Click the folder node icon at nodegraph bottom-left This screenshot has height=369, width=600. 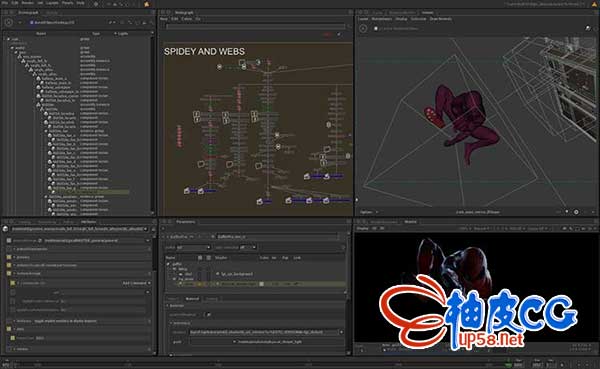click(187, 190)
